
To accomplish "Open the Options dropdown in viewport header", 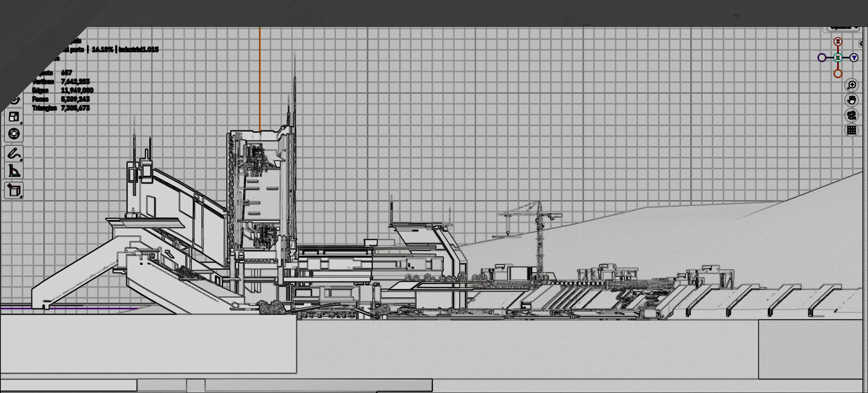I will click(844, 27).
